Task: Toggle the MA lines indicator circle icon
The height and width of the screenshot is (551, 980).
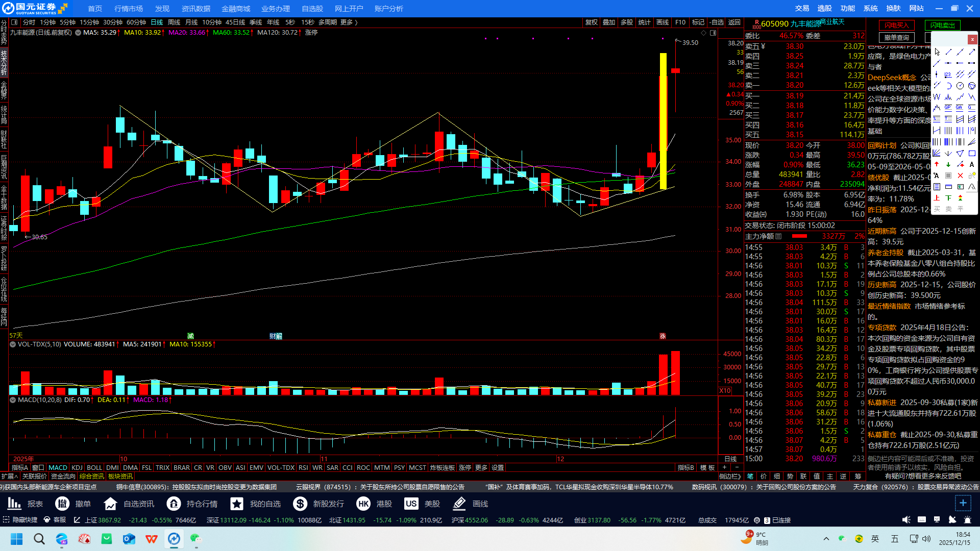Action: (x=78, y=33)
